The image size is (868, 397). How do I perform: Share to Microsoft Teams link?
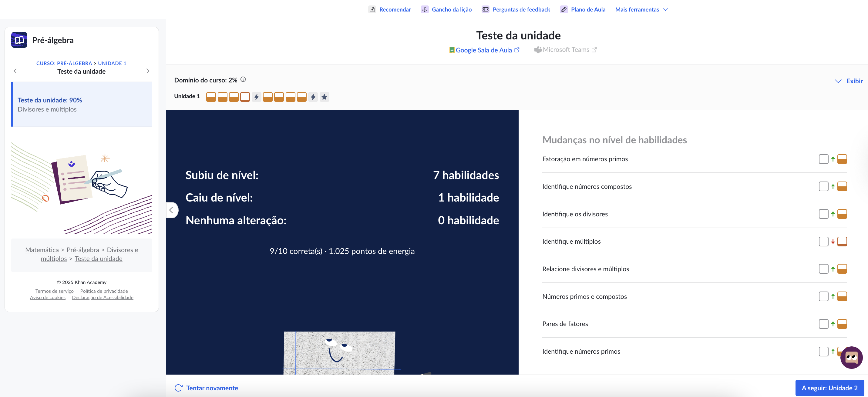(x=566, y=50)
